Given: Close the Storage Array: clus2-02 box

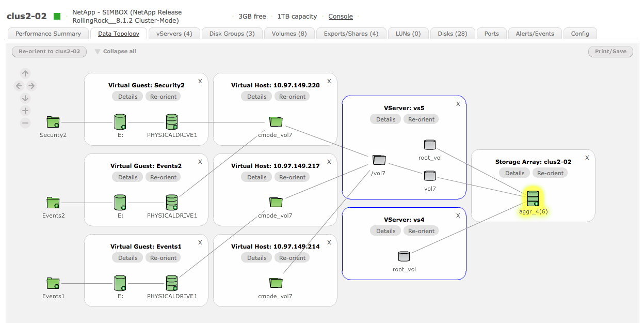Looking at the screenshot, I should tap(587, 158).
